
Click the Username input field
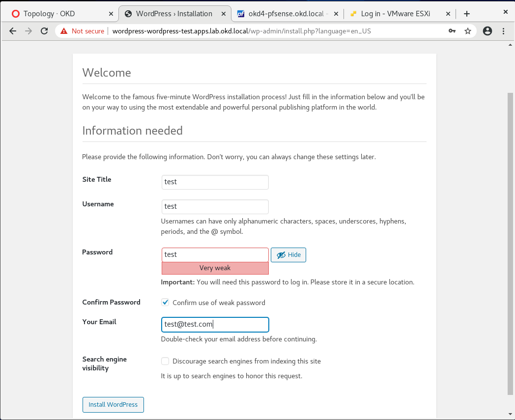click(215, 206)
